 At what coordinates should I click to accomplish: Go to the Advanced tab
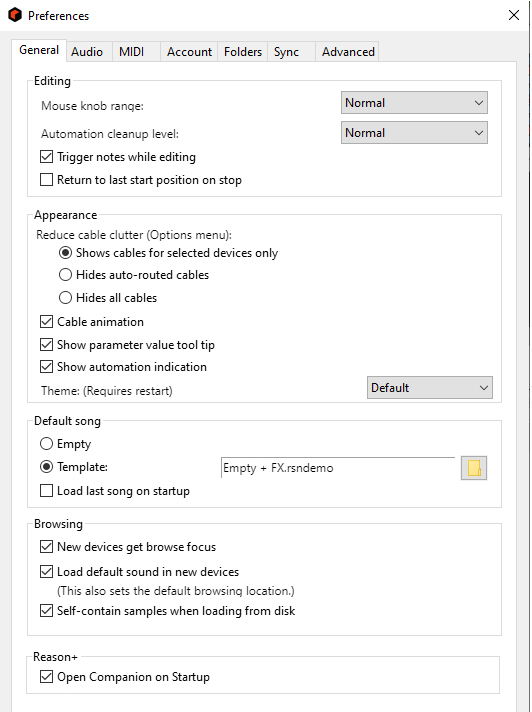pos(348,52)
